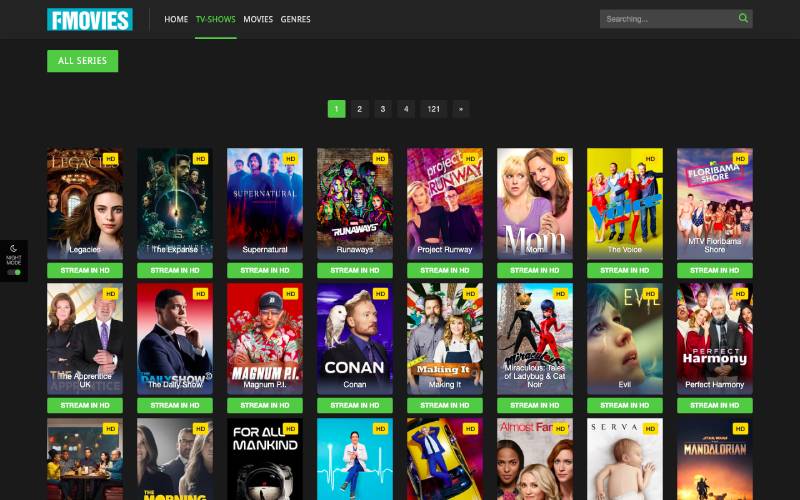The image size is (800, 500).
Task: Click Stream in HD under Conan
Action: tap(355, 406)
